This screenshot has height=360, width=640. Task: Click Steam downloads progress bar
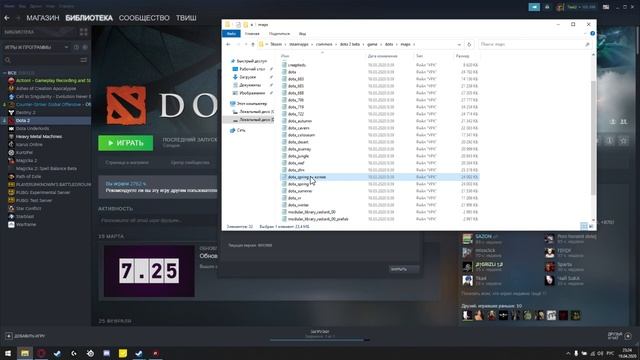320,340
